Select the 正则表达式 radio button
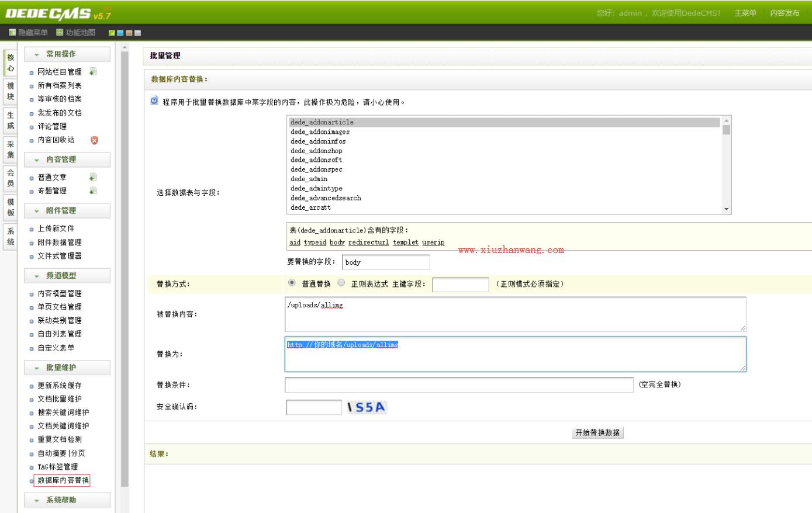 [x=341, y=283]
